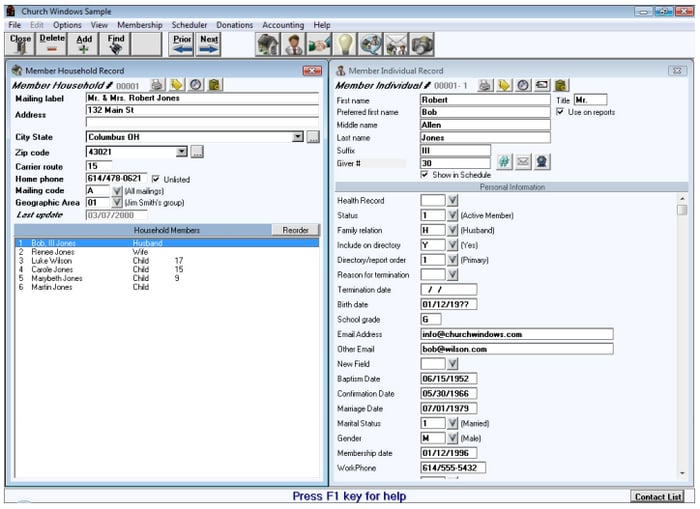Open the Donations menu

coord(234,25)
